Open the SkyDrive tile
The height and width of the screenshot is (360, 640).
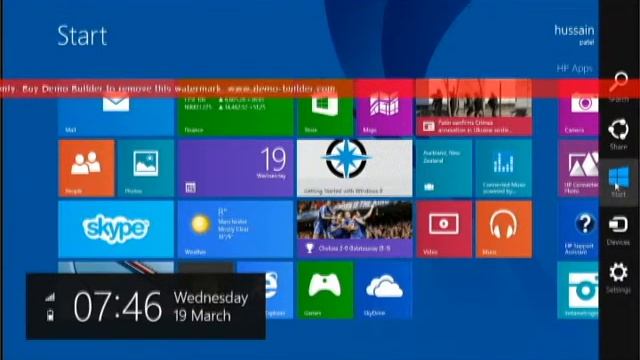click(x=384, y=290)
